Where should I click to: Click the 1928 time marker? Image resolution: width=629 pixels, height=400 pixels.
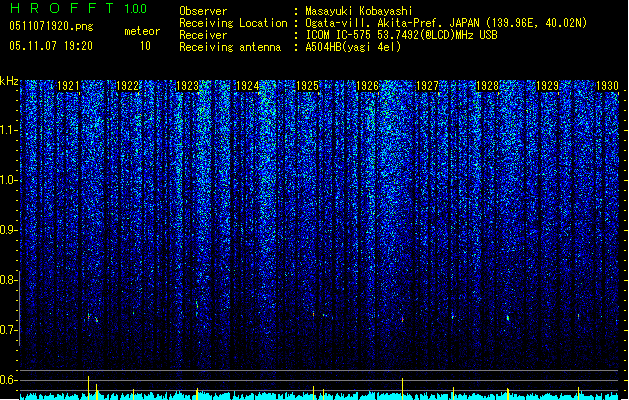487,86
